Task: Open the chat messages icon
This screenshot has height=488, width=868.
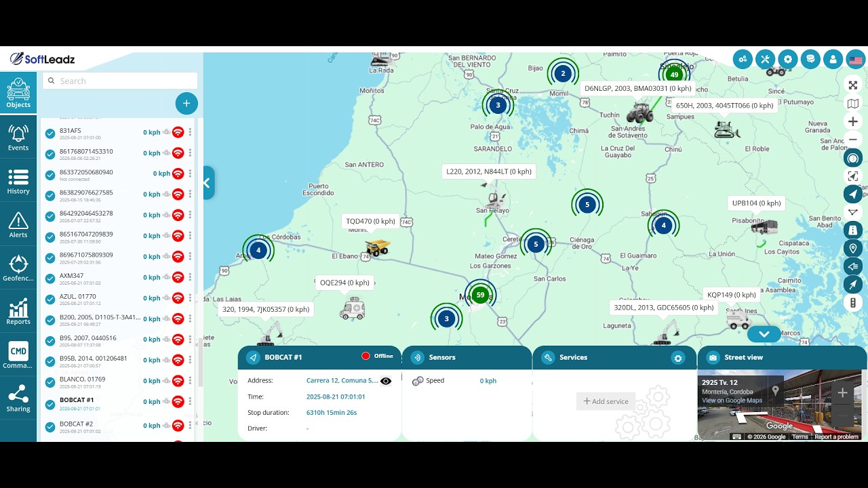Action: 810,59
